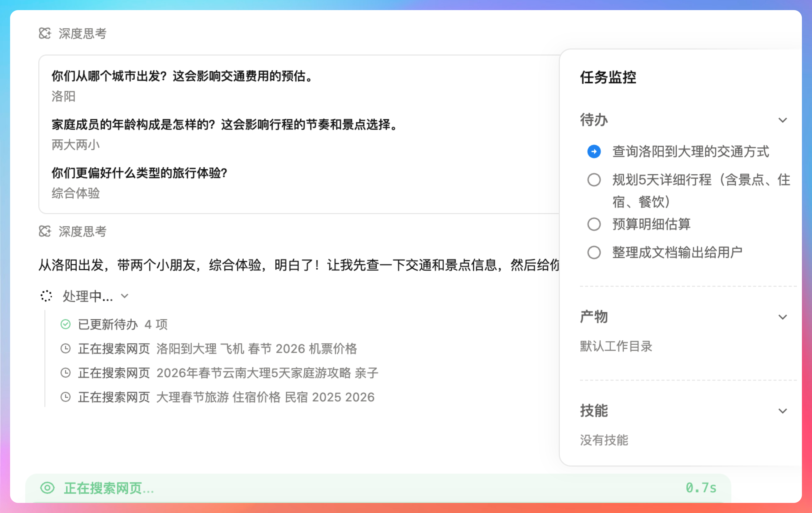Click the top 深度思考 brain icon
Screen dimensions: 812x513
click(x=45, y=33)
